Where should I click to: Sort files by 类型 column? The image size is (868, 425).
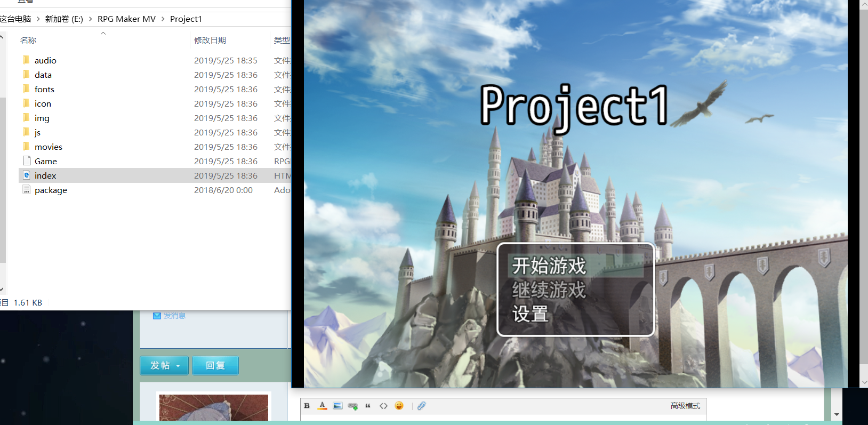click(x=282, y=40)
